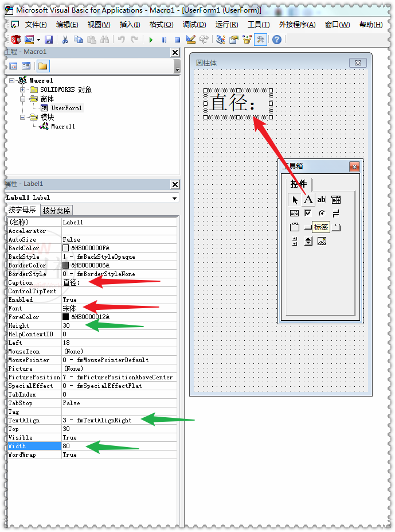The width and height of the screenshot is (395, 532).
Task: Select the 直径: label on the form
Action: coord(238,103)
